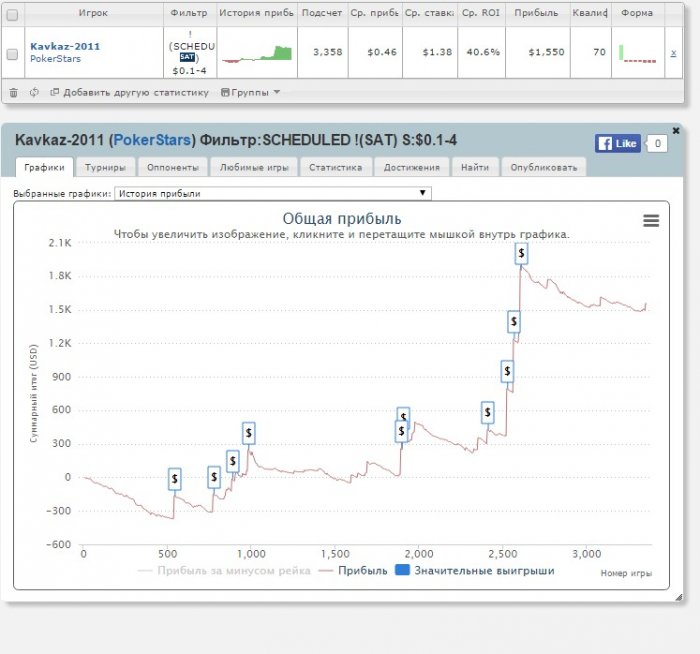This screenshot has width=700, height=654.
Task: Click the refresh icon beside the trash icon
Action: [x=34, y=92]
